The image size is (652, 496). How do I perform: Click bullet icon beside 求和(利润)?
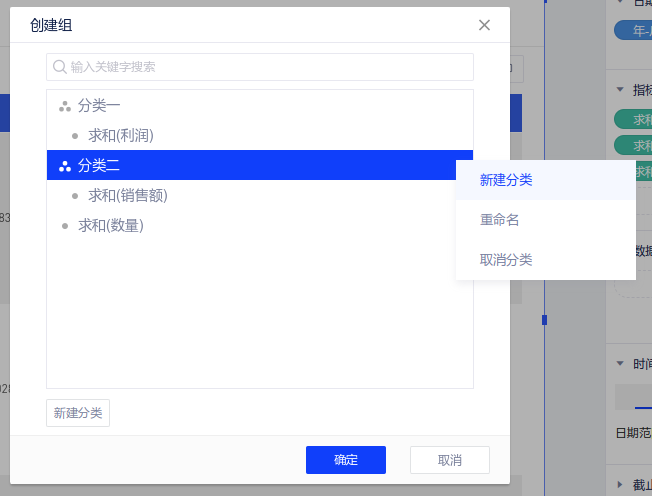[75, 135]
